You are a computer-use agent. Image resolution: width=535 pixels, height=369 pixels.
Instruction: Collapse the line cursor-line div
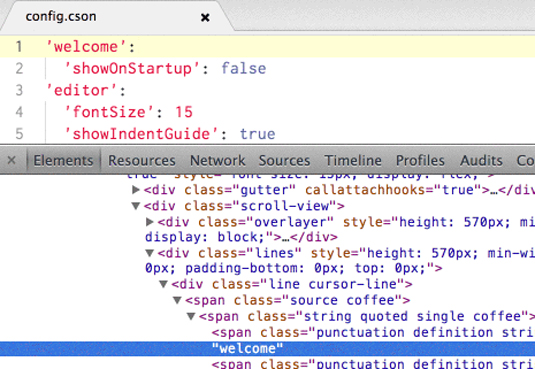tap(163, 284)
